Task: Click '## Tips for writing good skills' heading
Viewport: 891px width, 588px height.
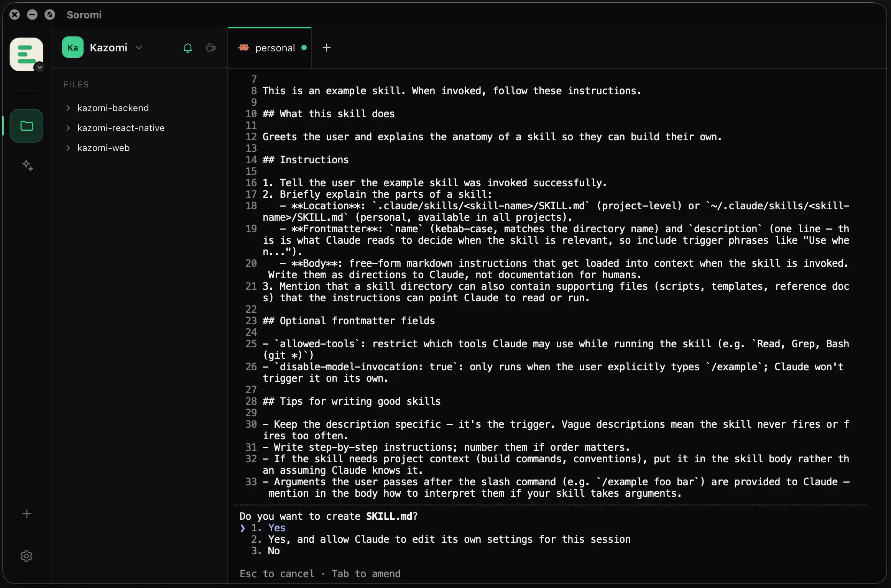Action: point(352,401)
